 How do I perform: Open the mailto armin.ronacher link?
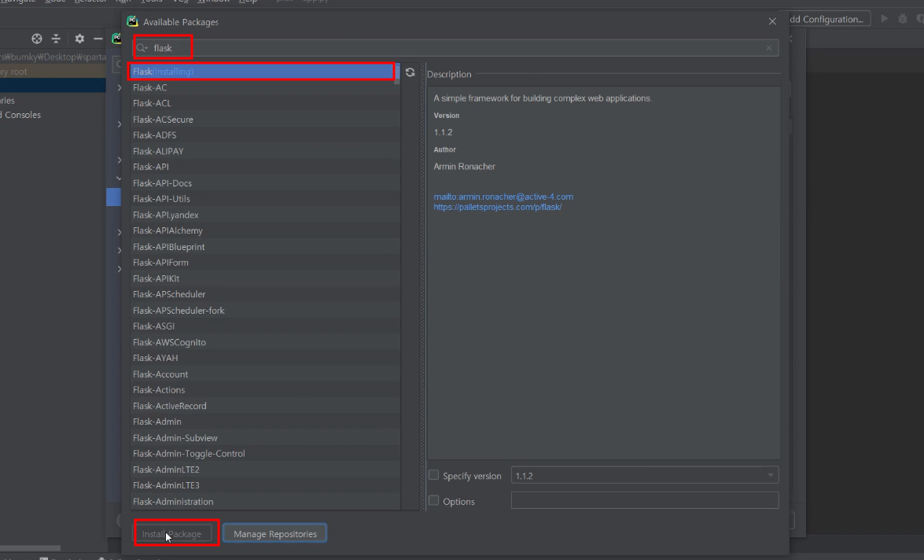click(x=503, y=197)
